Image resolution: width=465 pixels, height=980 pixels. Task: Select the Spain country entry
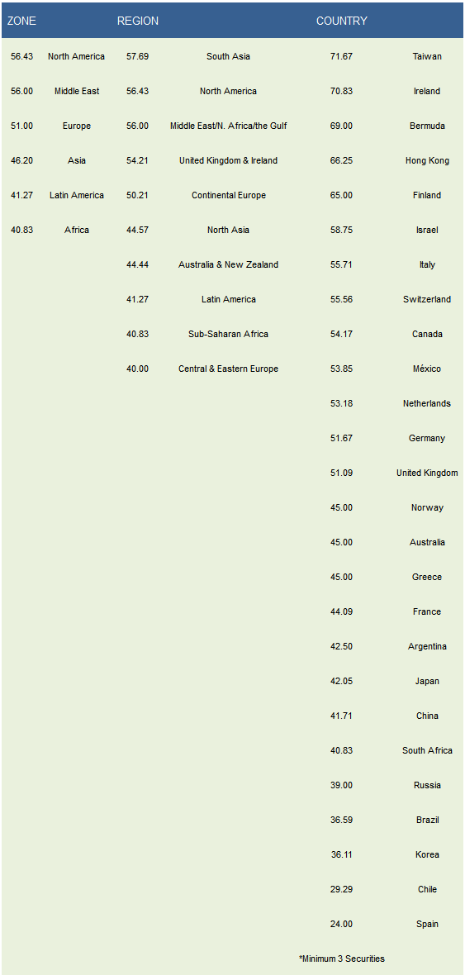(428, 924)
